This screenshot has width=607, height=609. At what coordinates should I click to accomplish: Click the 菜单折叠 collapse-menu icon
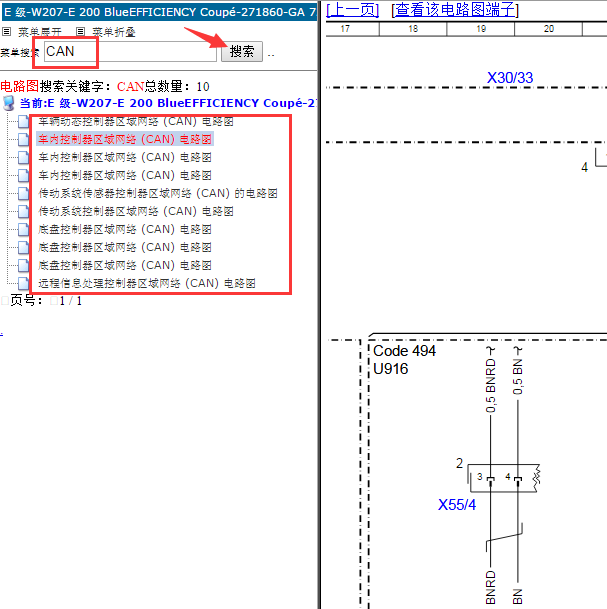[x=80, y=31]
